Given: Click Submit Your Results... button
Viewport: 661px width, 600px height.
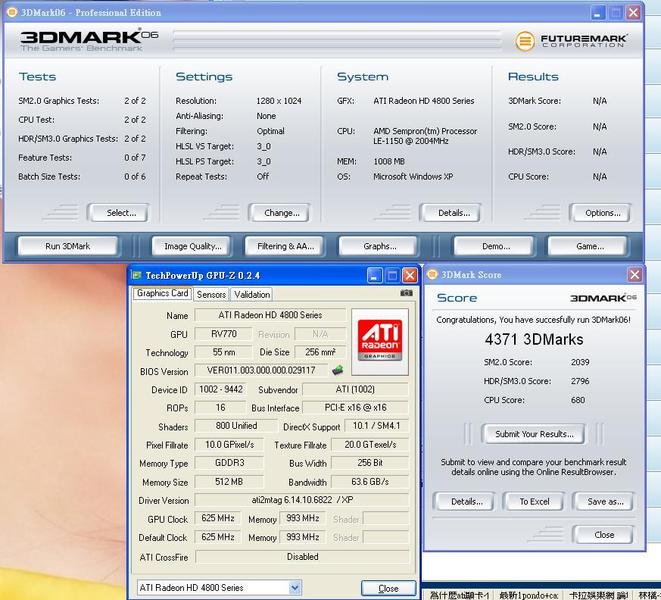Looking at the screenshot, I should 533,434.
